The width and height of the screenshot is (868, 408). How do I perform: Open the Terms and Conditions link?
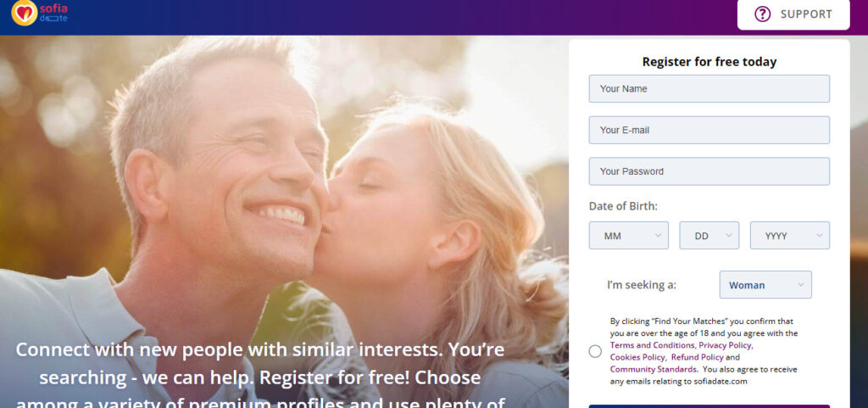652,345
